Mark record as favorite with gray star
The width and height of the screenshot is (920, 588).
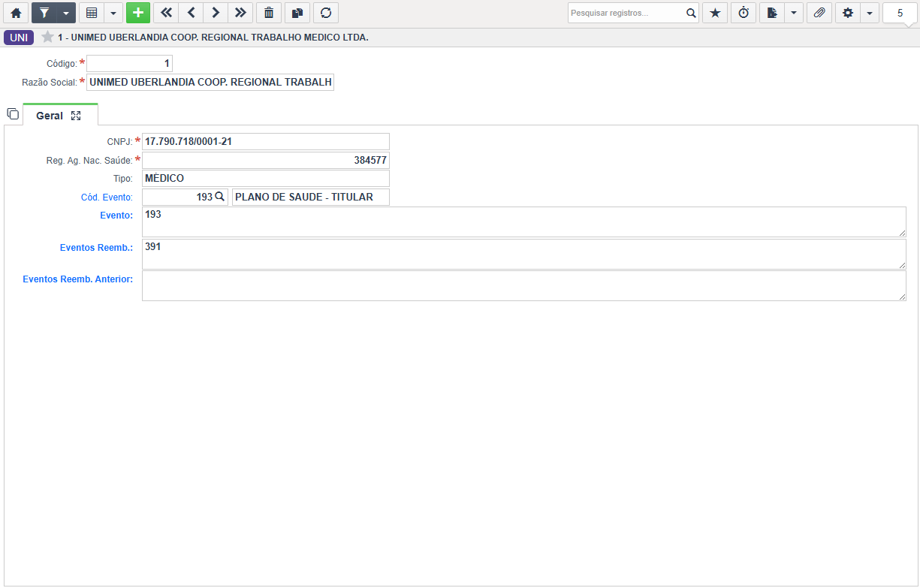tap(47, 37)
